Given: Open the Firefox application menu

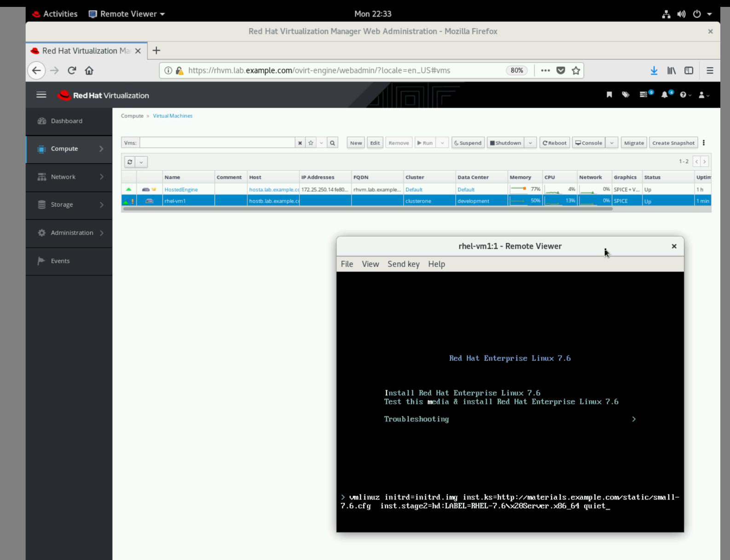Looking at the screenshot, I should coord(710,70).
